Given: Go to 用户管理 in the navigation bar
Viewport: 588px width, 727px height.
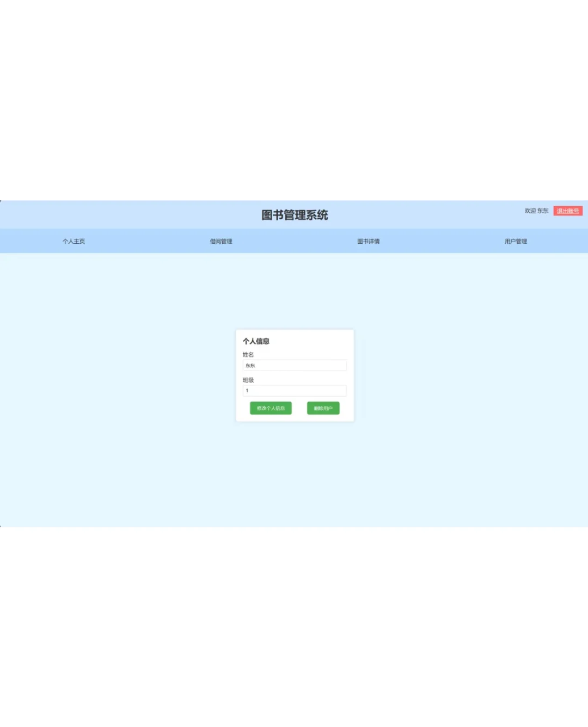Looking at the screenshot, I should tap(516, 241).
